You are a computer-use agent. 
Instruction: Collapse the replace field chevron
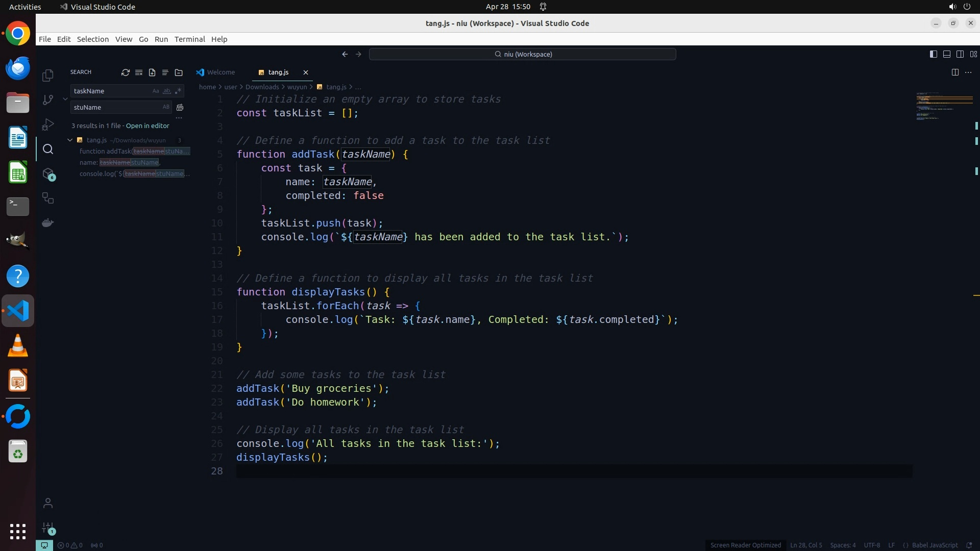click(x=65, y=99)
